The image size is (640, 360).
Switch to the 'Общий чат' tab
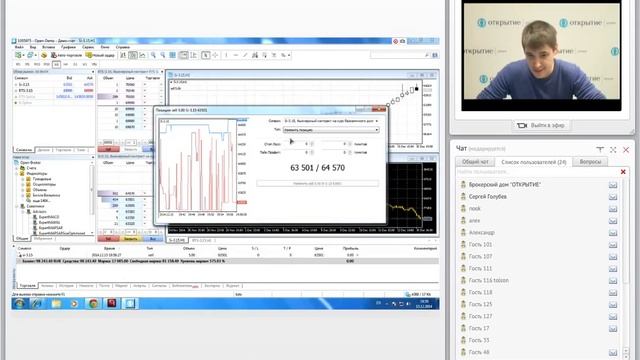[x=475, y=162]
